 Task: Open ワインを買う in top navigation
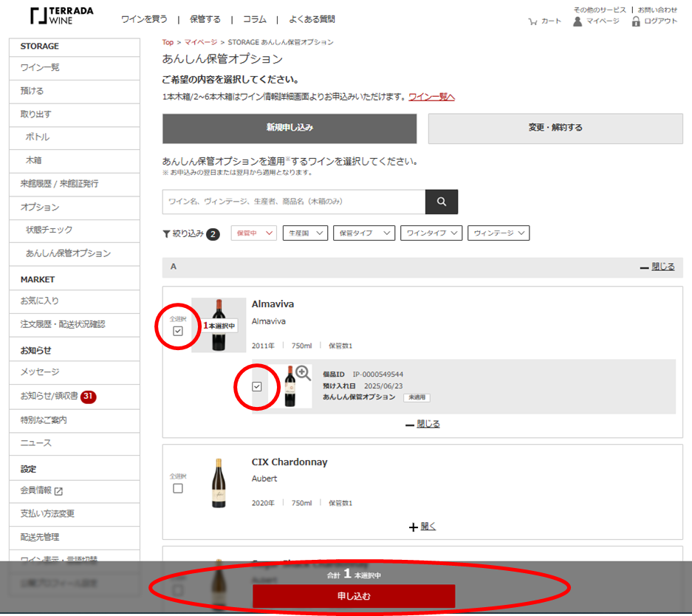click(x=144, y=19)
